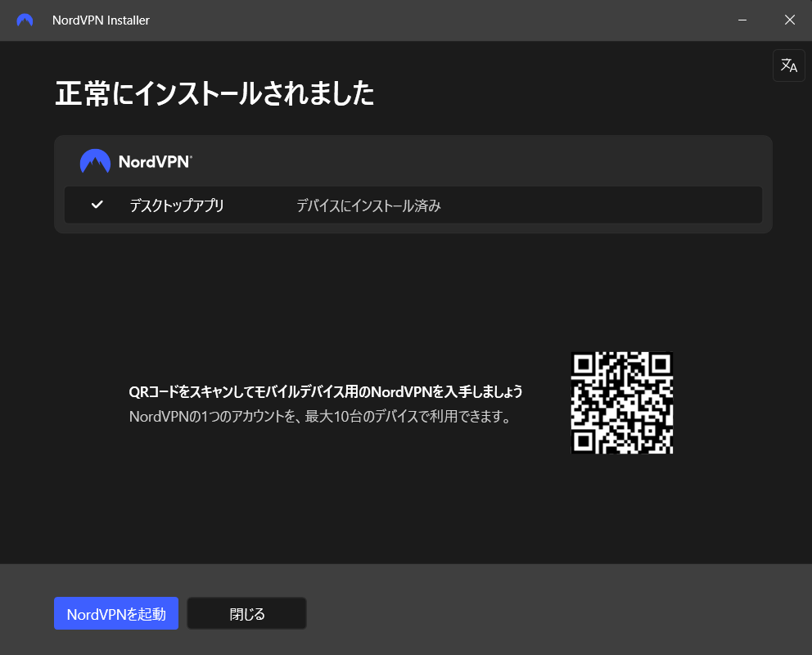This screenshot has width=812, height=655.
Task: Click the QRコードをスキャン instruction text
Action: (325, 391)
